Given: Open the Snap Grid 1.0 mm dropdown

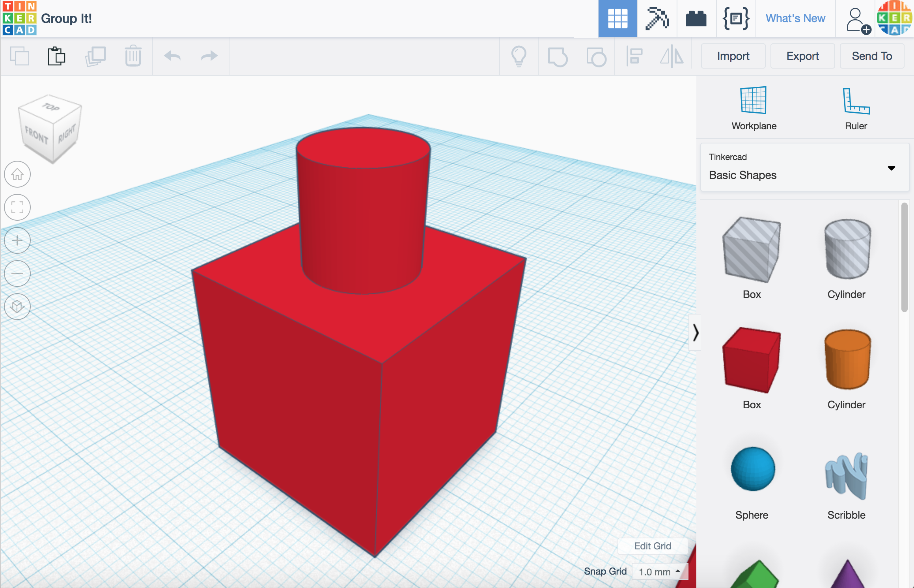Looking at the screenshot, I should [x=660, y=571].
